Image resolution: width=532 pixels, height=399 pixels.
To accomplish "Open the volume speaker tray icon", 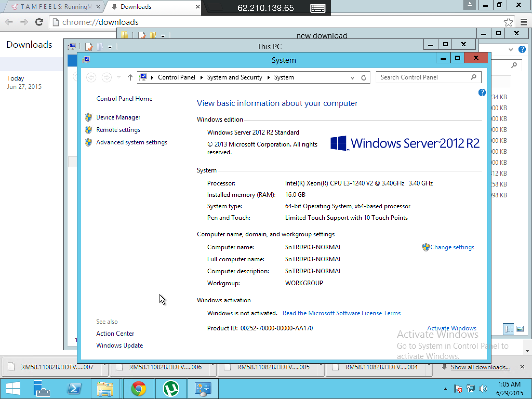I will pos(482,389).
